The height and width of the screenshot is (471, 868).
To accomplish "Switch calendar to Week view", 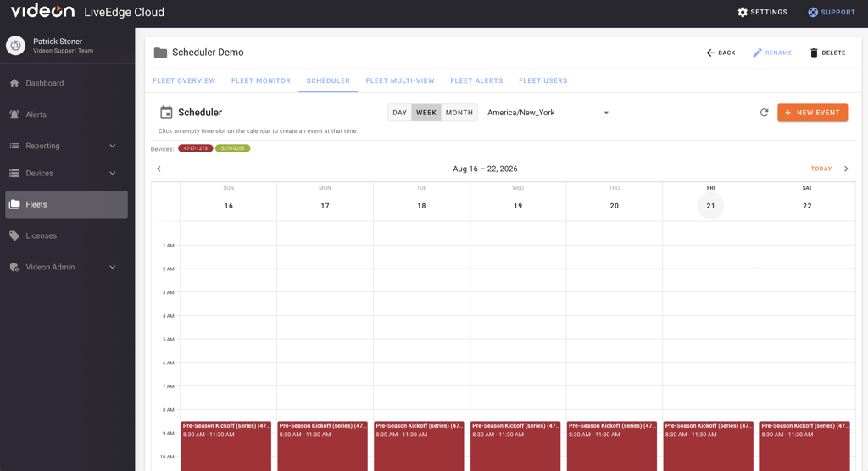I will tap(426, 113).
